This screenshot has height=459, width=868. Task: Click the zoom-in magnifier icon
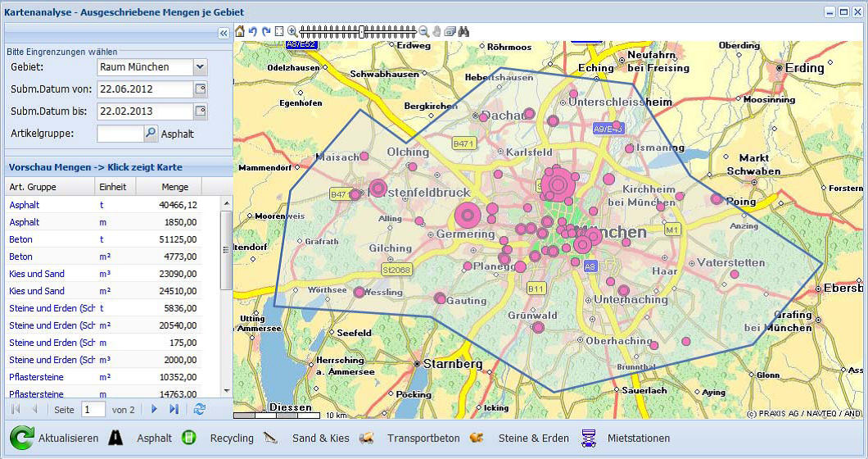(292, 31)
